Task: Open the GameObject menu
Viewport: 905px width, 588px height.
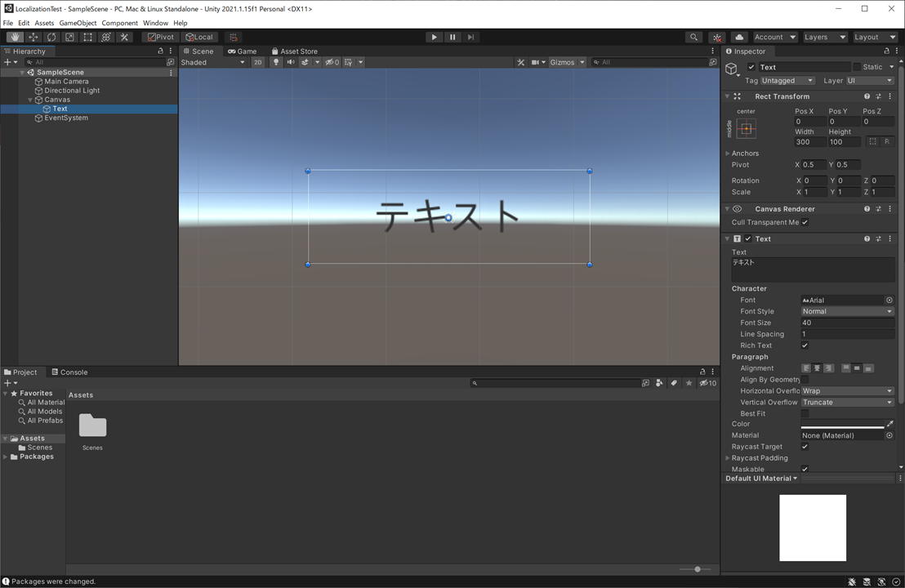Action: (x=78, y=23)
